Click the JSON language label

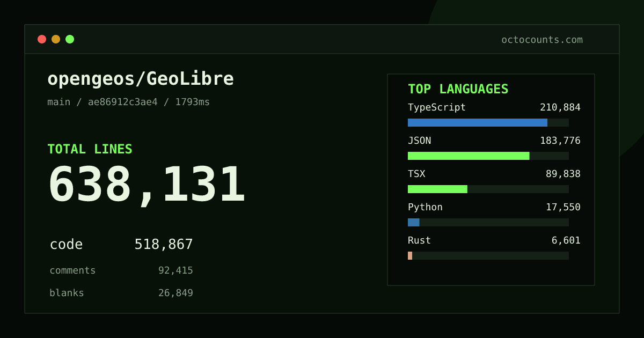point(419,141)
